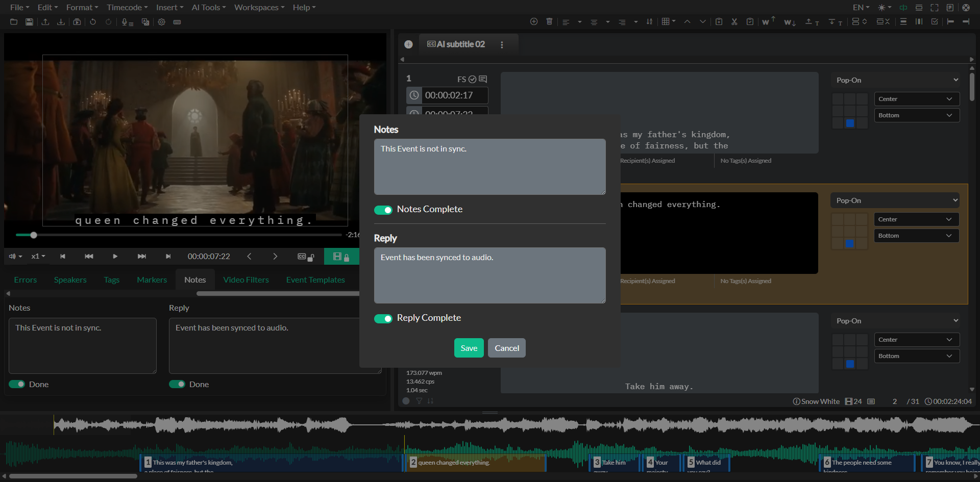
Task: Click the fullscreen brackets icon
Action: point(935,8)
